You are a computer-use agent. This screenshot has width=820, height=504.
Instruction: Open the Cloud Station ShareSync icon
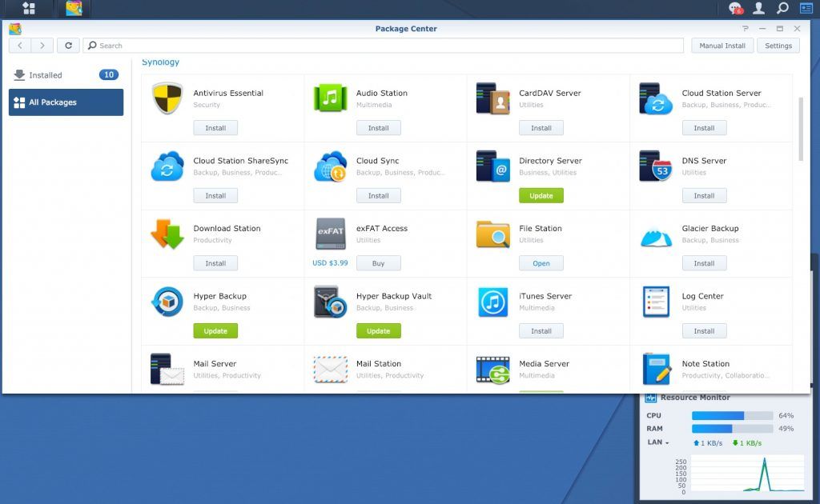click(x=167, y=166)
